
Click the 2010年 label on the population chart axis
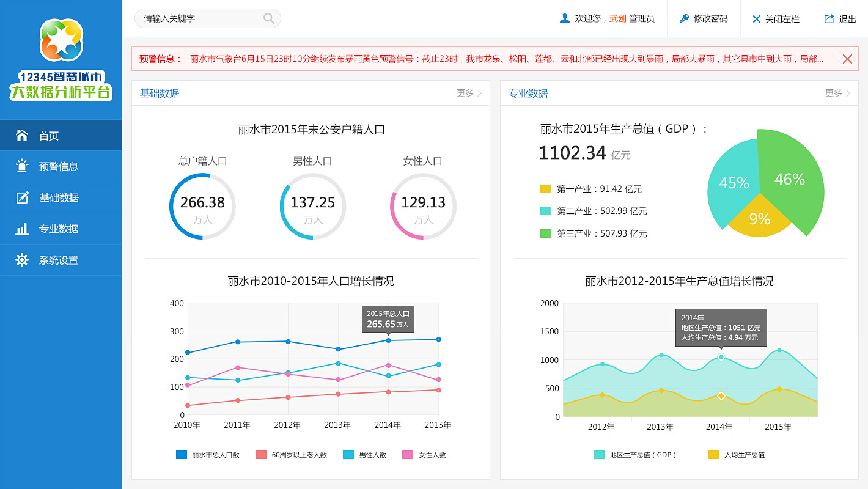pos(187,425)
